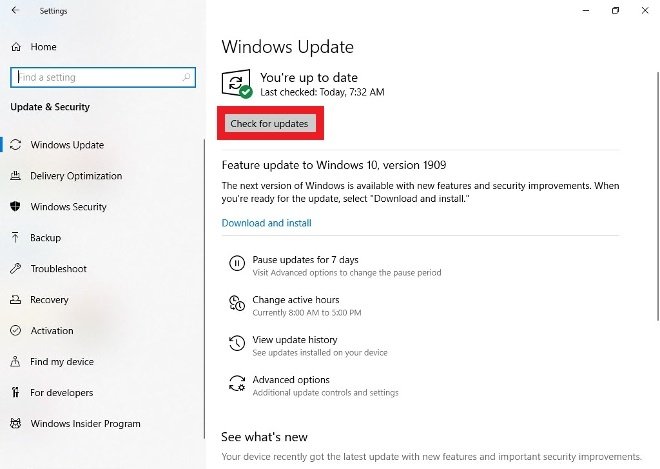This screenshot has height=469, width=660.
Task: Click the Troubleshoot wrench icon
Action: click(x=16, y=268)
